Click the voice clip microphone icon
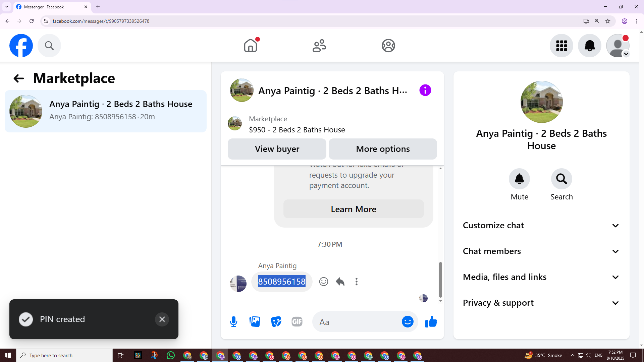This screenshot has width=644, height=362. tap(233, 322)
